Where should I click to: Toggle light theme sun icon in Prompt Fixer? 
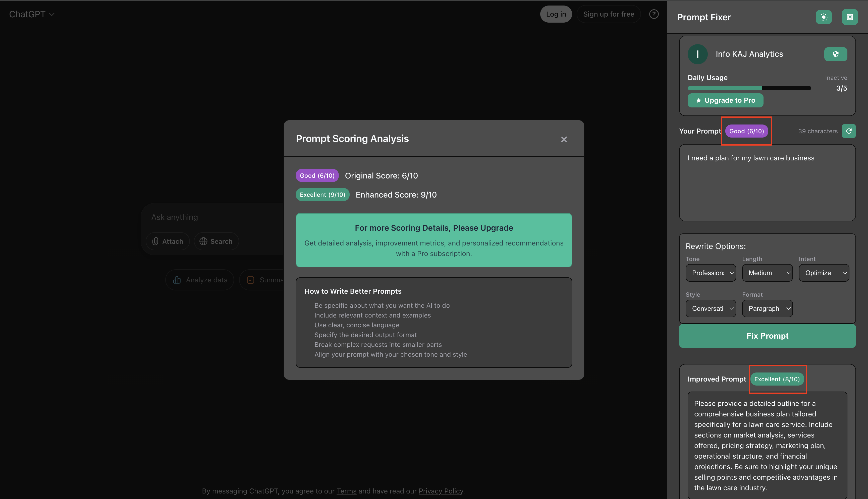pos(824,17)
